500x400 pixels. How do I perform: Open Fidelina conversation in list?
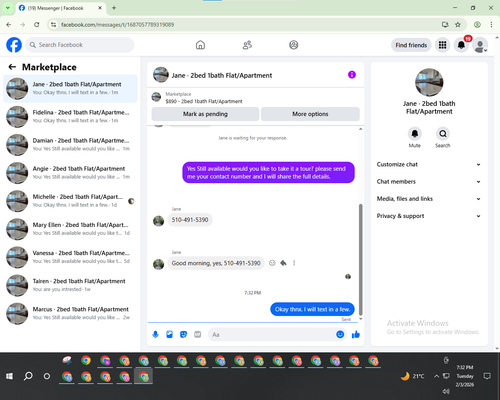[x=70, y=117]
